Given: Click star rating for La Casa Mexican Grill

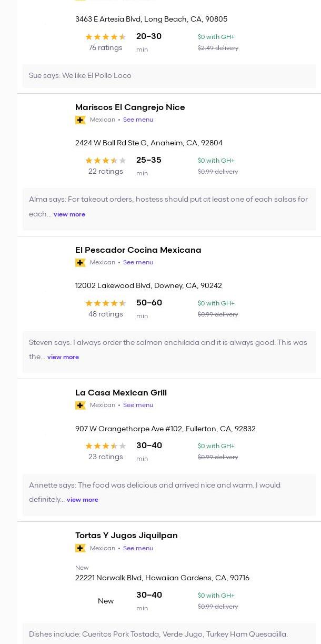Looking at the screenshot, I should (x=105, y=446).
